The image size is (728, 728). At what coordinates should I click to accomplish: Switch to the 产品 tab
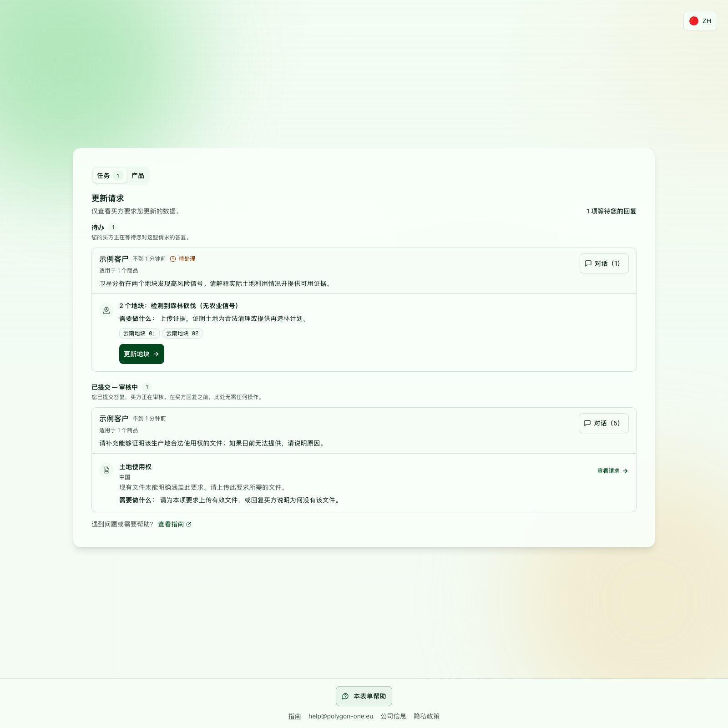click(x=138, y=176)
